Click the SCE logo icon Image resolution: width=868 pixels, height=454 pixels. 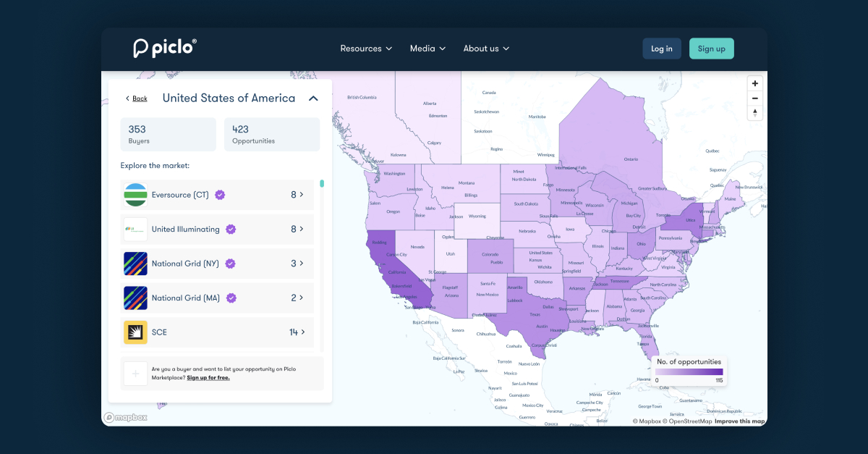click(x=135, y=332)
